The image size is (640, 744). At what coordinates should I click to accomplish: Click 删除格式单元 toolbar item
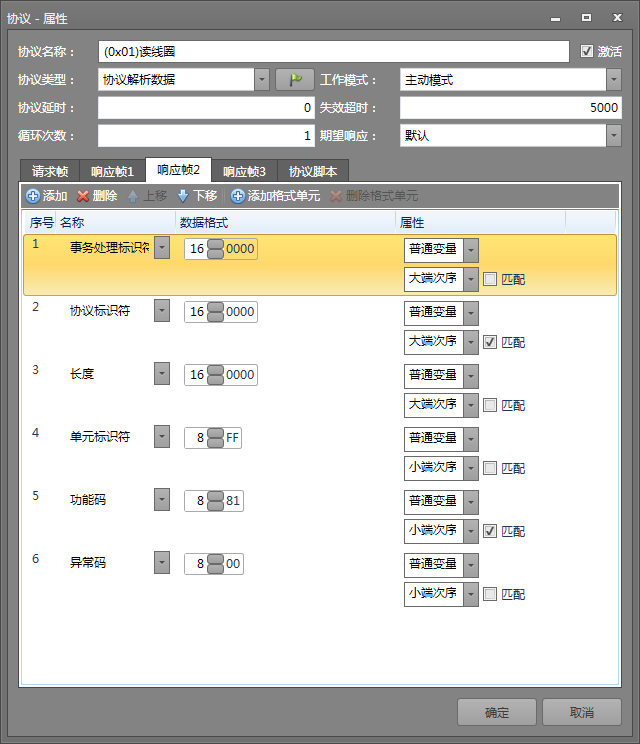tap(374, 196)
